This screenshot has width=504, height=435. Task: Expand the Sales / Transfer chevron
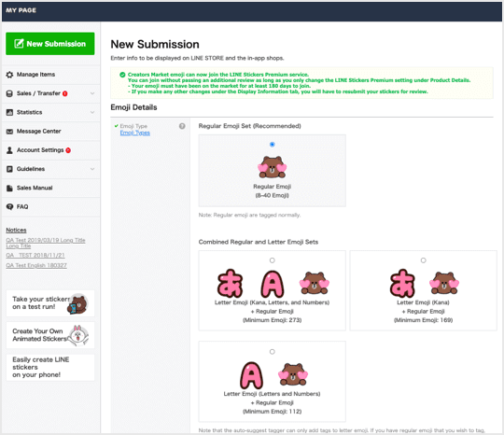click(92, 93)
